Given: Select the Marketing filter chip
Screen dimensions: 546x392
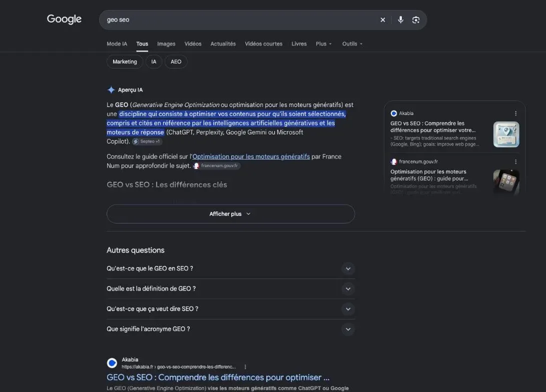Looking at the screenshot, I should [125, 62].
